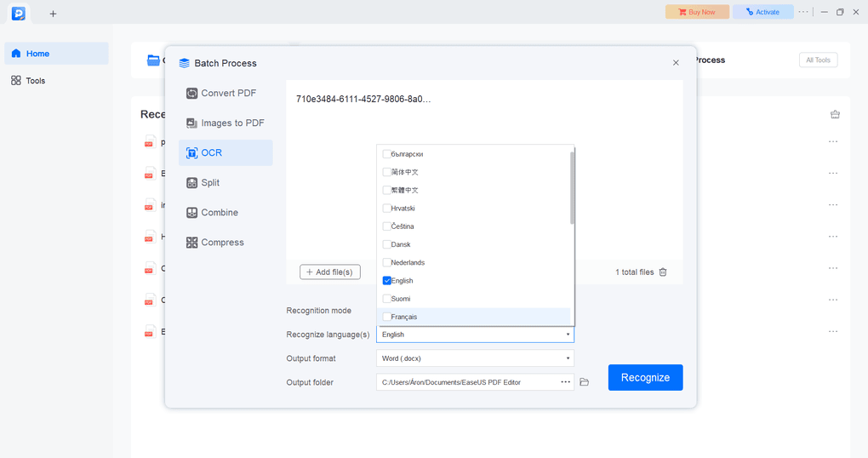Viewport: 868px width, 458px height.
Task: Check the български language checkbox
Action: 386,154
